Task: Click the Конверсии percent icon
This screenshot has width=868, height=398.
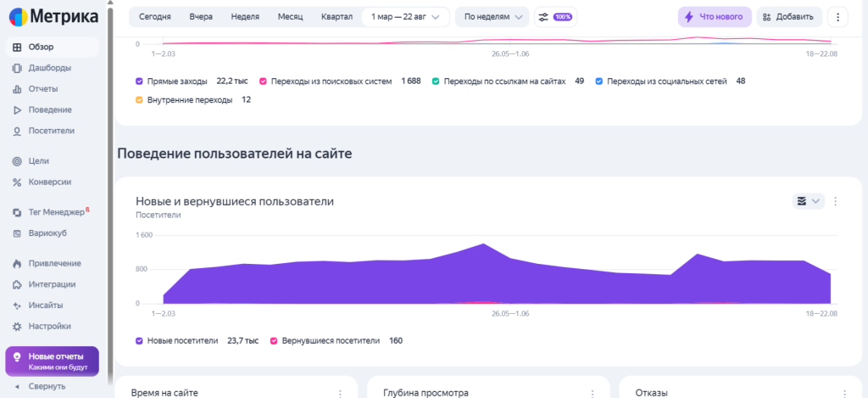Action: (17, 182)
